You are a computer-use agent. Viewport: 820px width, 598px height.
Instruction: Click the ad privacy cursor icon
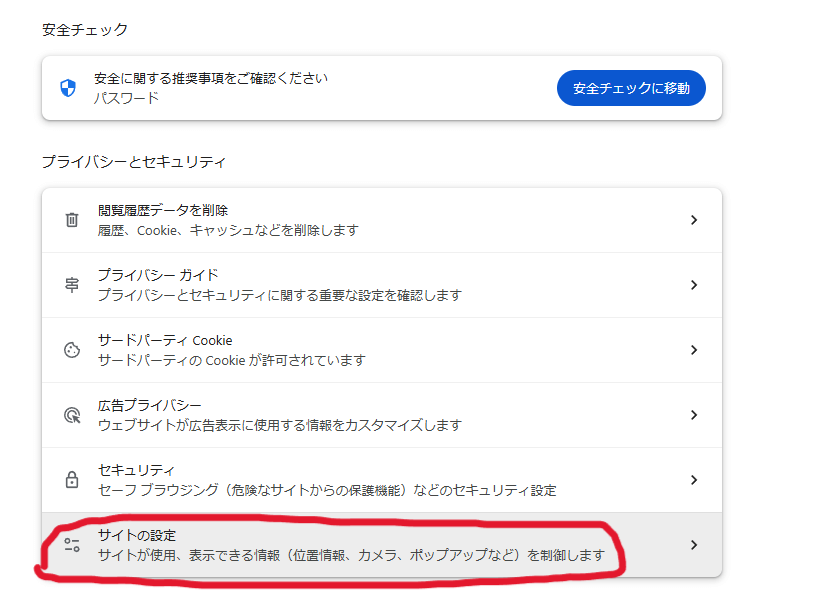tap(72, 415)
